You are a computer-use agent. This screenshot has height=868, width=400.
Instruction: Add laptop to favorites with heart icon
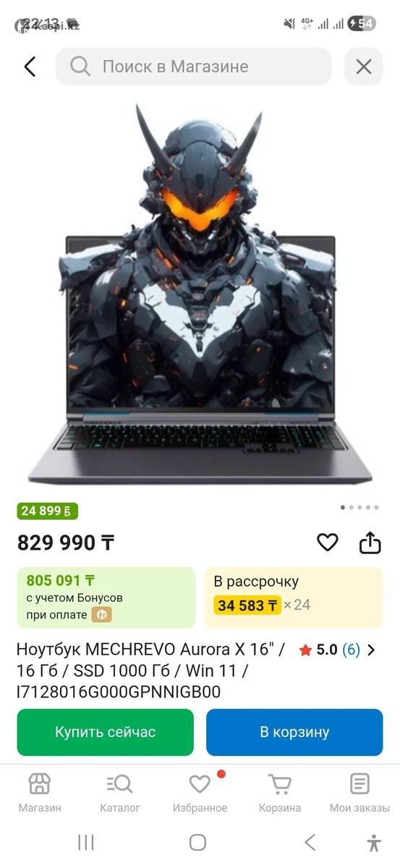tap(328, 542)
